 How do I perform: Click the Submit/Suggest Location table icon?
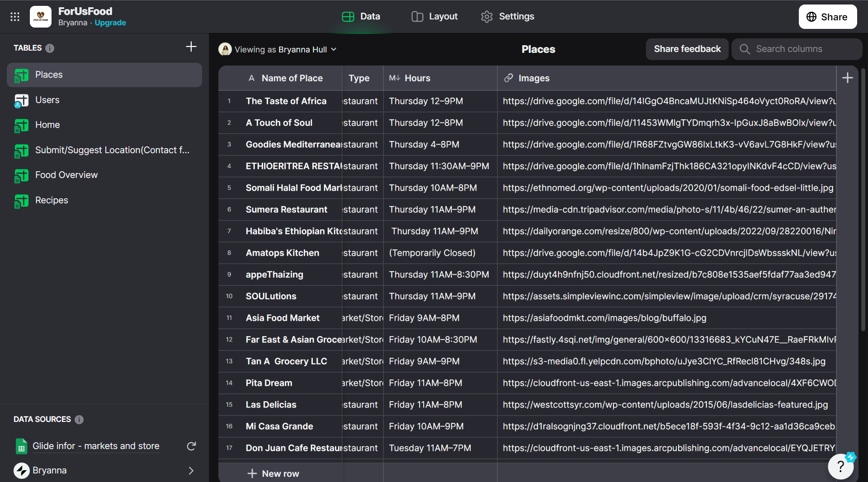(21, 150)
